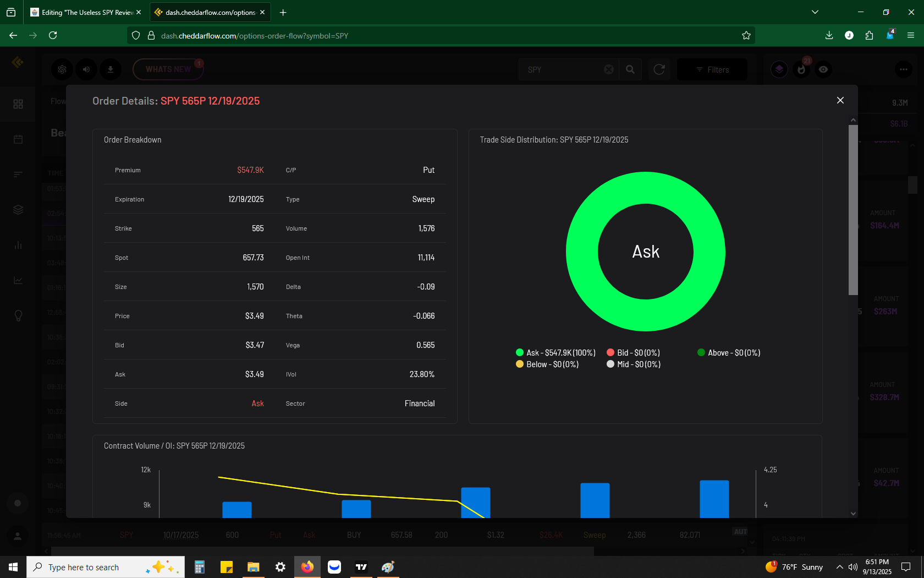Toggle the Mid legend entry
Viewport: 924px width, 578px height.
(634, 364)
